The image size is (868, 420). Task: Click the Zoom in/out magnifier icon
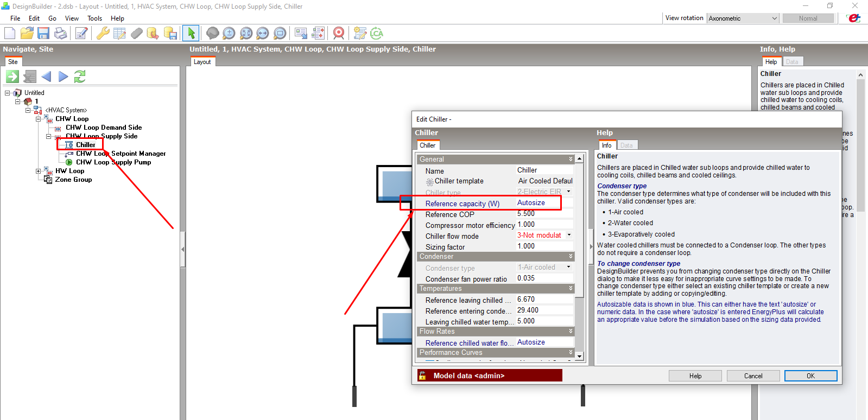tap(229, 33)
